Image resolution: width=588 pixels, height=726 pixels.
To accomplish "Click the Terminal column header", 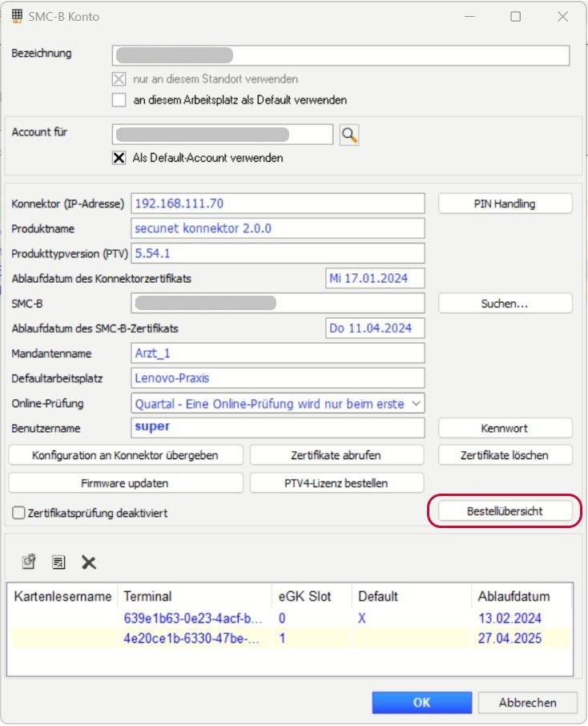I will (x=195, y=596).
